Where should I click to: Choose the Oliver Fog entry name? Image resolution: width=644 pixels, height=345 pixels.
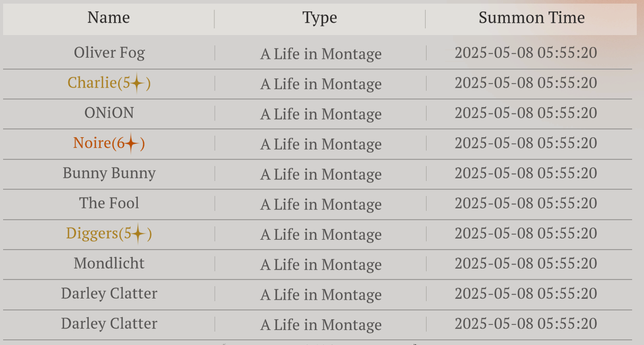tap(109, 53)
